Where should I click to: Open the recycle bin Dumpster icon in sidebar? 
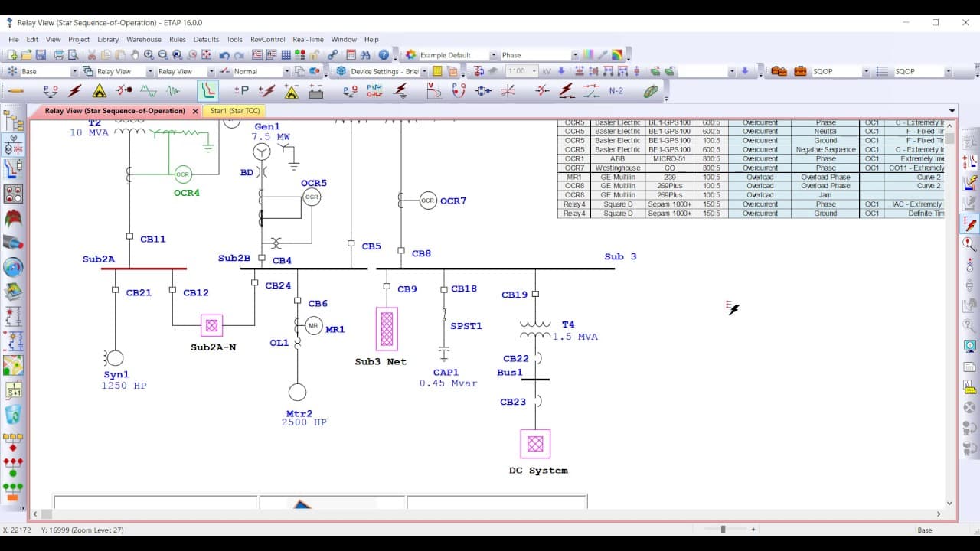14,416
